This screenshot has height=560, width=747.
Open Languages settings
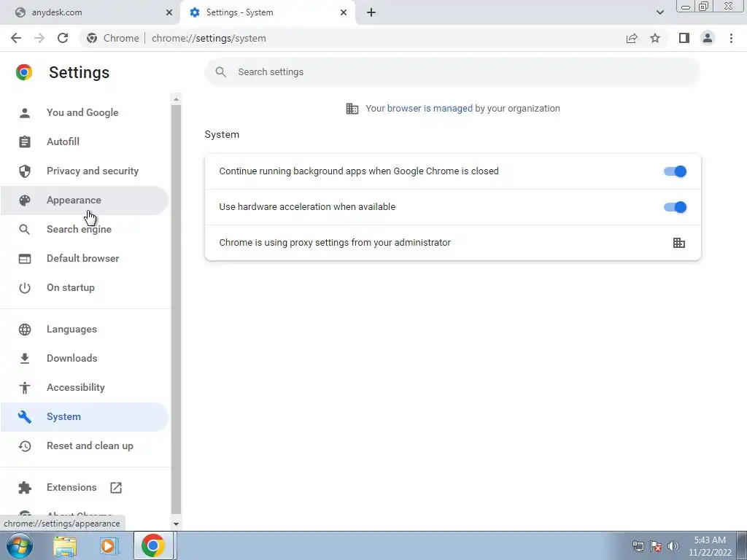click(x=85, y=329)
